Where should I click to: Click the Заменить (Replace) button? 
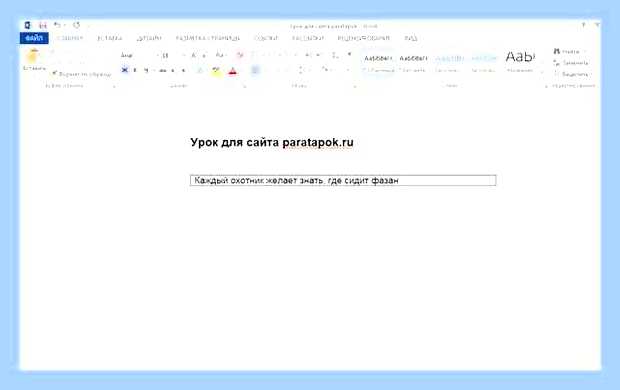pos(571,63)
